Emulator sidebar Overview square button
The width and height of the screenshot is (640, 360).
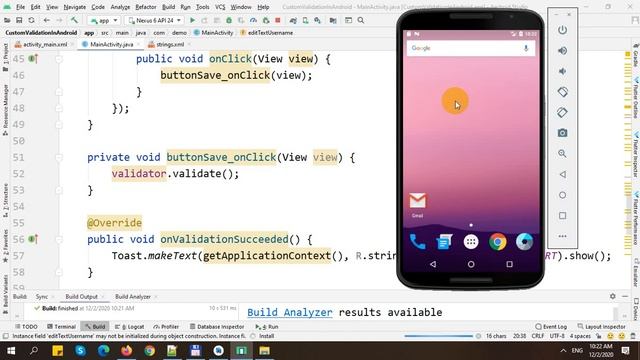[562, 216]
